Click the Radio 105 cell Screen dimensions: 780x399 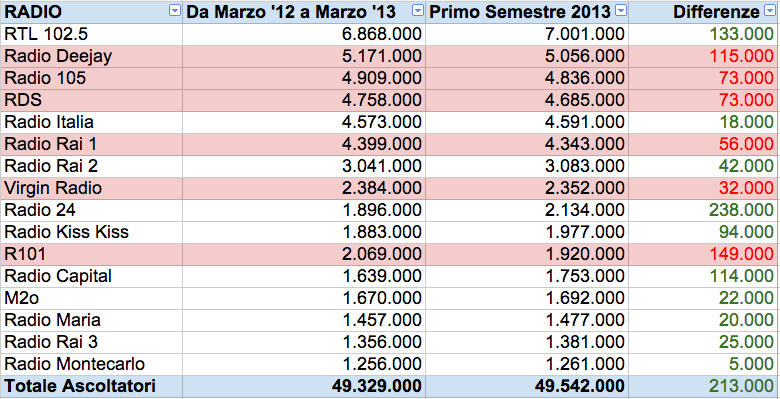[92, 78]
